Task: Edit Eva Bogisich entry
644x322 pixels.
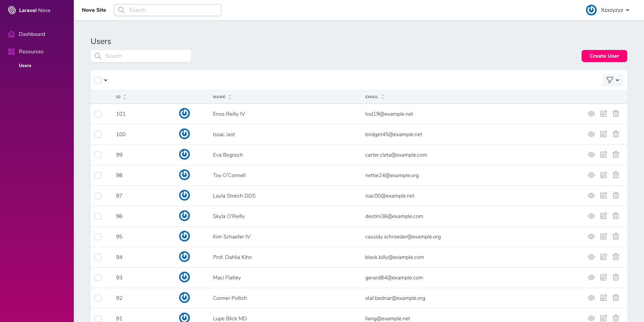Action: coord(603,154)
